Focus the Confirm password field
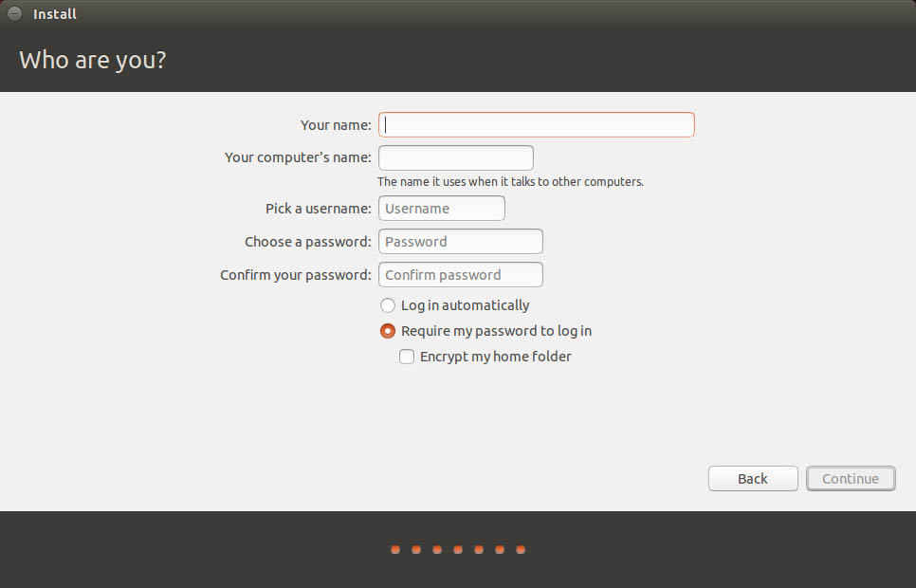Image resolution: width=916 pixels, height=588 pixels. [461, 275]
